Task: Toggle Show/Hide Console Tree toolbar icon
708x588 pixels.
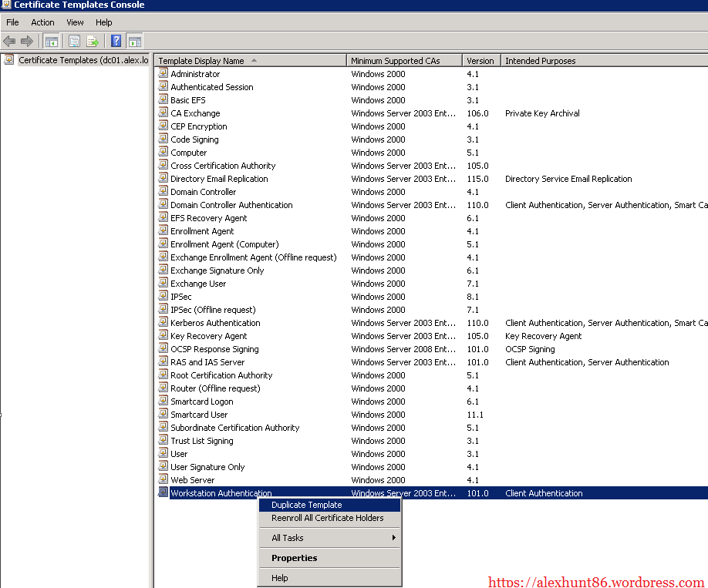Action: pos(52,41)
